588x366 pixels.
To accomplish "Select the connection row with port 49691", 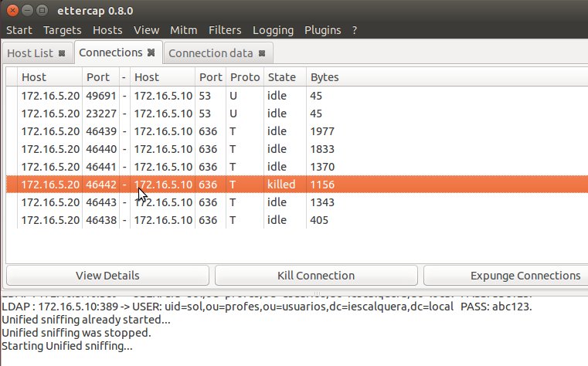I will (297, 96).
